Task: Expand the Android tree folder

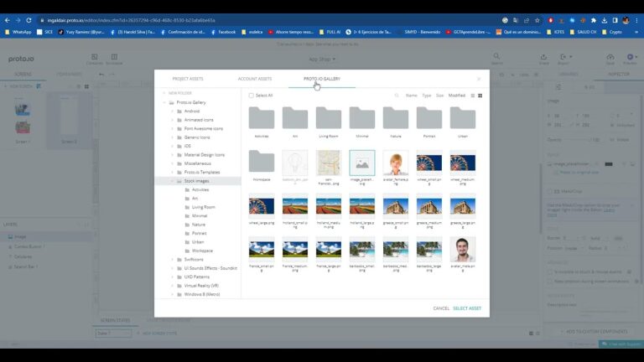Action: point(172,111)
